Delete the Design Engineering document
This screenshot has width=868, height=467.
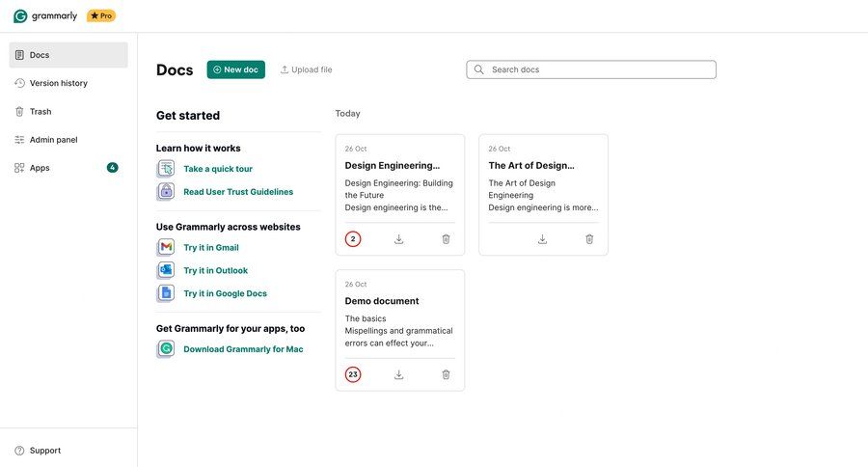pos(446,239)
